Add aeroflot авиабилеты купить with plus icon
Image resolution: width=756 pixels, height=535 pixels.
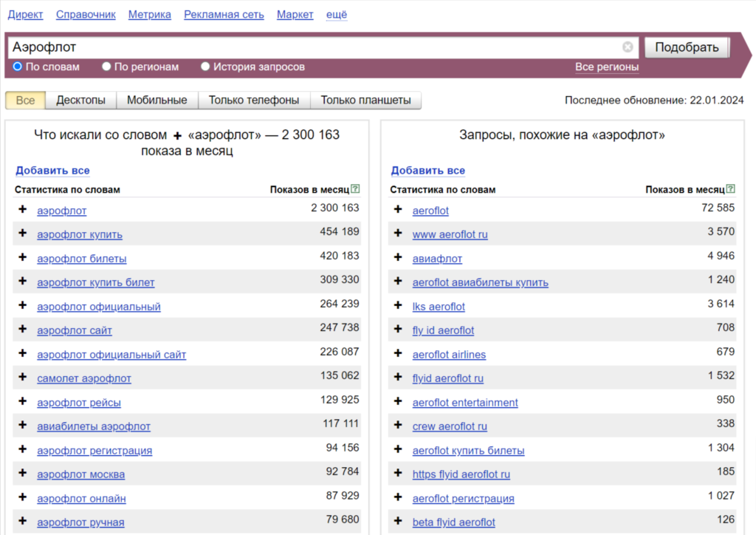pyautogui.click(x=398, y=281)
